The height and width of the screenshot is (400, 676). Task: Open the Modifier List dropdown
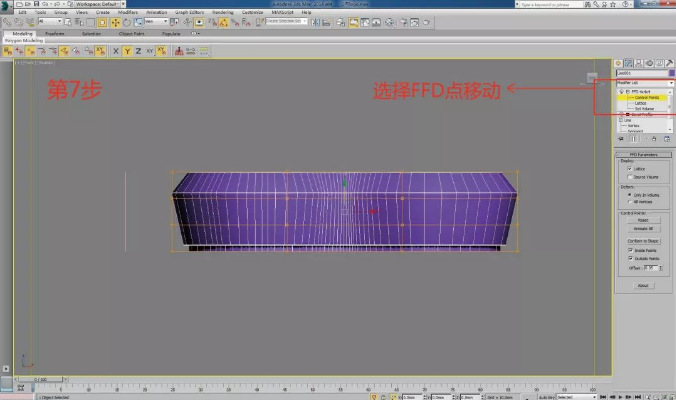point(644,82)
